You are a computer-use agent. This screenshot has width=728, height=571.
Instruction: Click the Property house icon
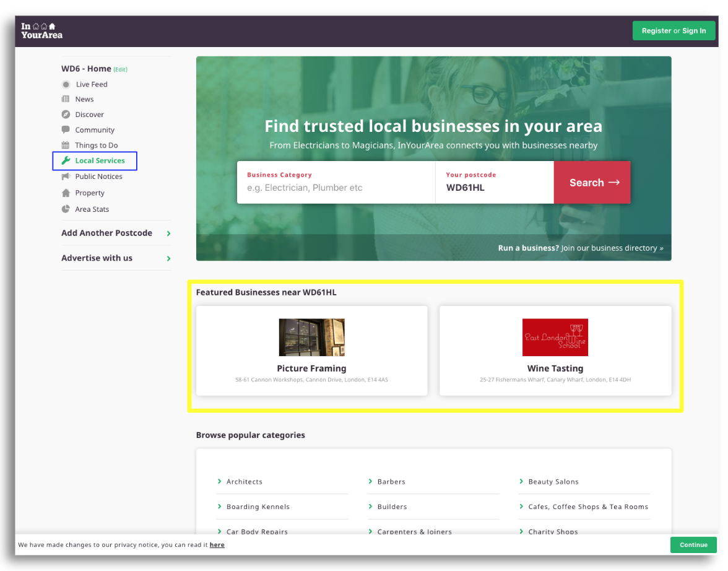click(66, 193)
